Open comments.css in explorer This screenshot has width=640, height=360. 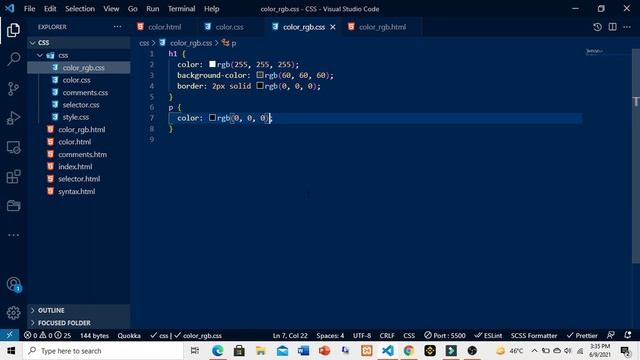pyautogui.click(x=79, y=92)
